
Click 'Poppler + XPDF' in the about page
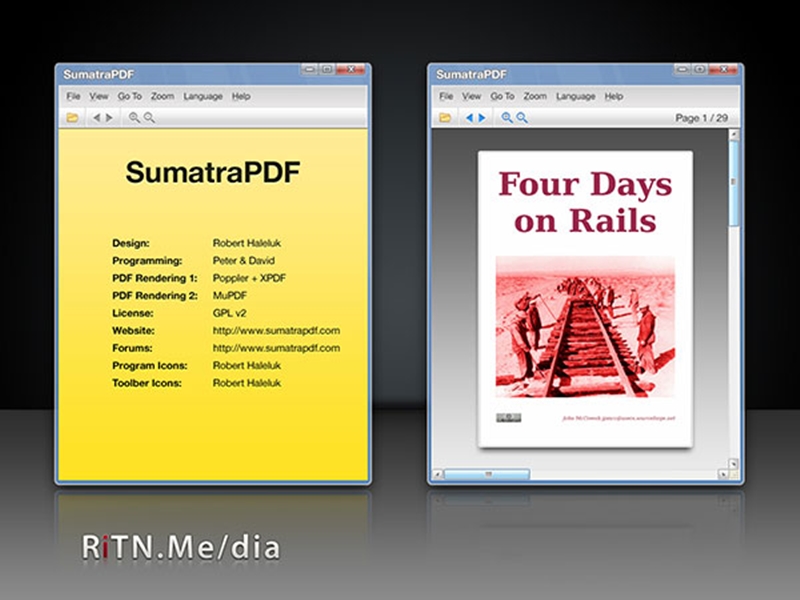click(249, 278)
